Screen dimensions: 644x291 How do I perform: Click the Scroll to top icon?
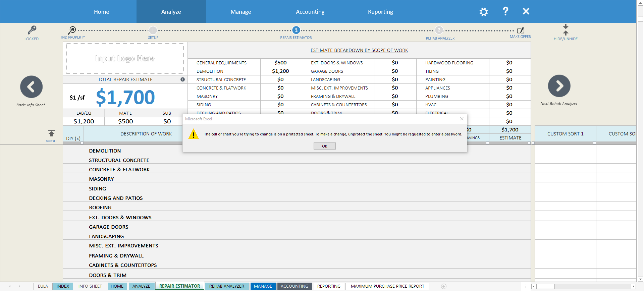51,133
